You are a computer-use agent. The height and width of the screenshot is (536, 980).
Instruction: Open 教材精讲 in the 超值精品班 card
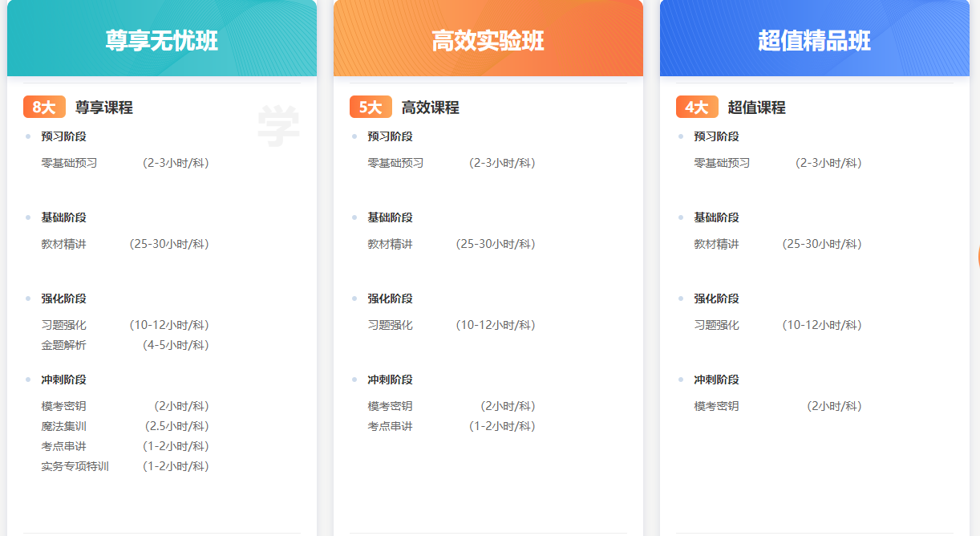[x=716, y=244]
